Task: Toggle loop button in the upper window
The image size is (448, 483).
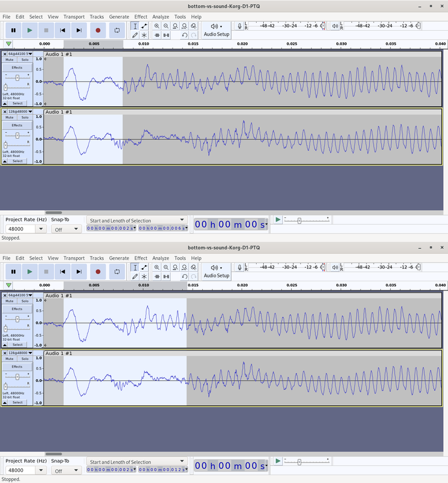Action: coord(117,30)
